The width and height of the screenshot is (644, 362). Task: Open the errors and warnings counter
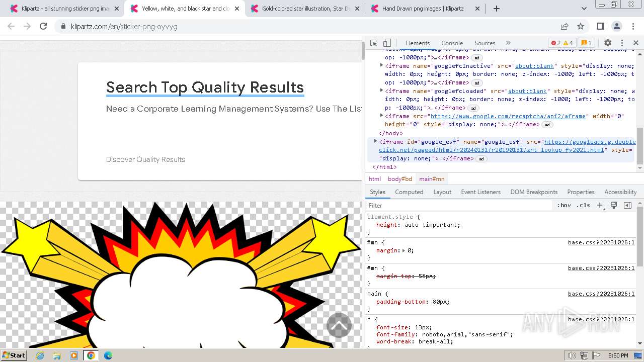pos(561,43)
